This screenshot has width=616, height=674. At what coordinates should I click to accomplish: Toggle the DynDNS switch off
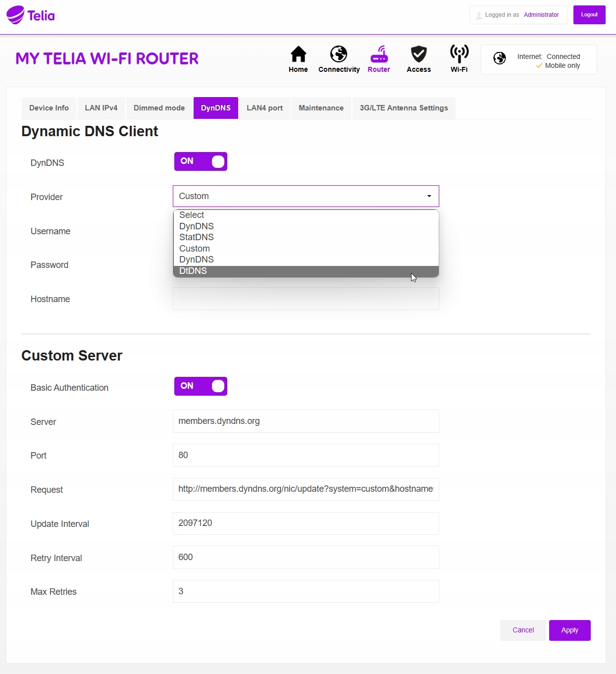tap(201, 161)
